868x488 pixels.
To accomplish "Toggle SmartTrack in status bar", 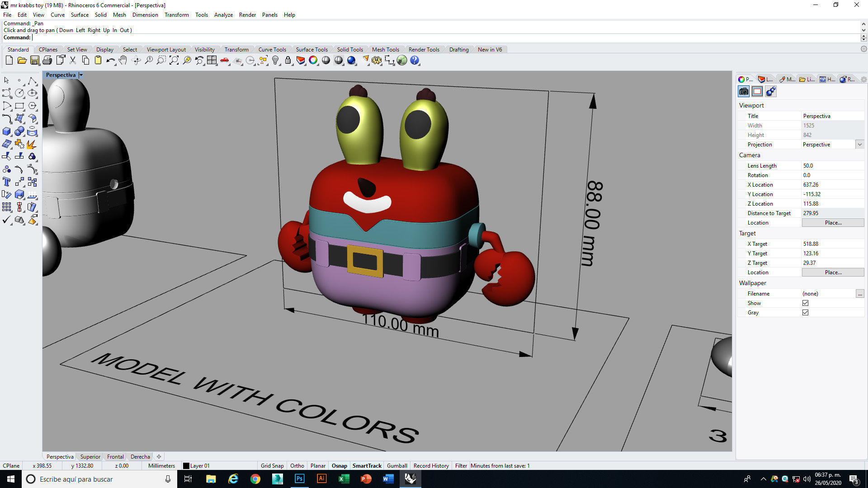I will click(367, 466).
